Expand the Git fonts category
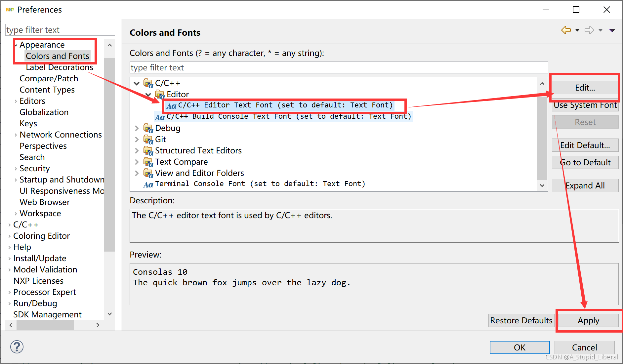This screenshot has height=364, width=623. coord(137,140)
